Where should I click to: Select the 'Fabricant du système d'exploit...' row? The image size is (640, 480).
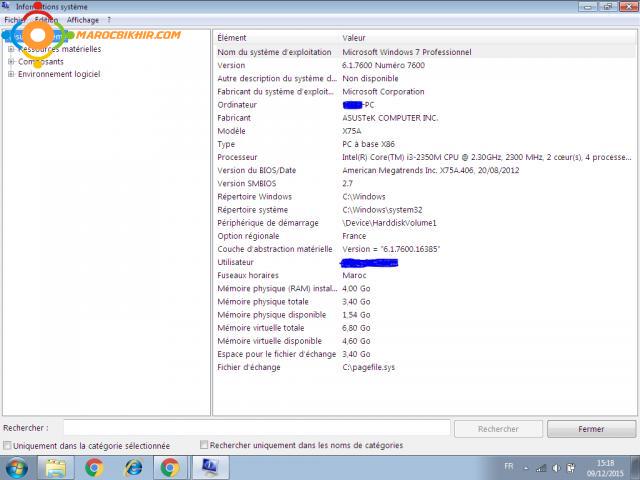point(424,91)
